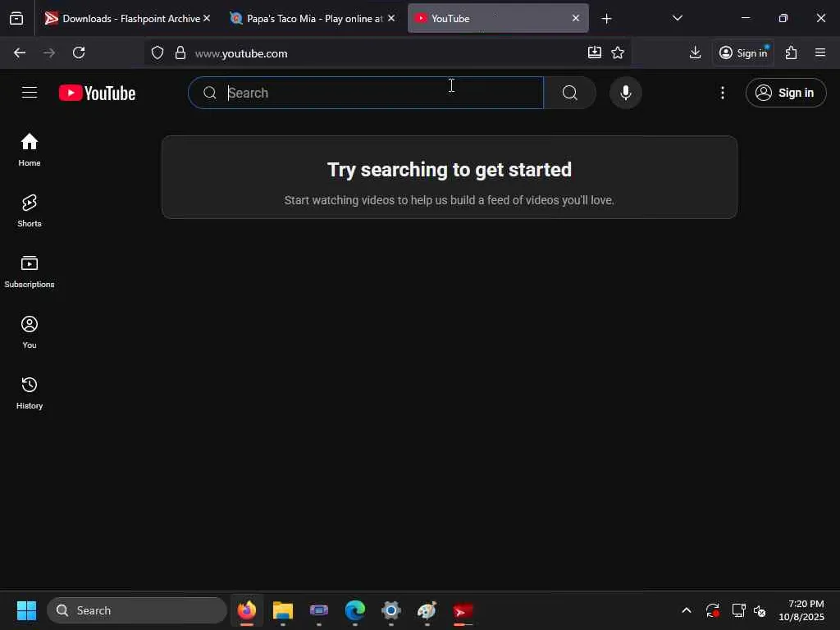This screenshot has height=630, width=840.
Task: Show hidden system tray icons
Action: point(687,610)
